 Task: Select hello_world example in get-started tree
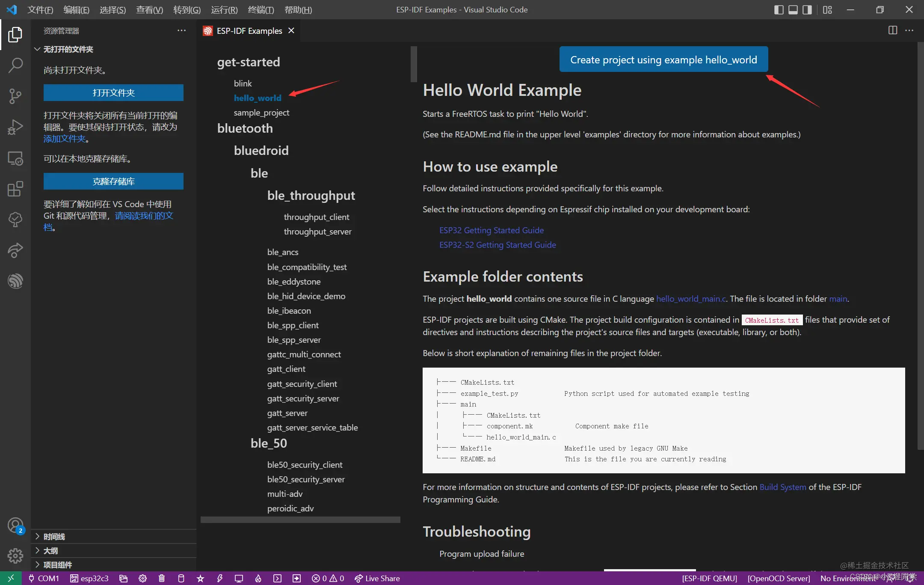point(257,98)
